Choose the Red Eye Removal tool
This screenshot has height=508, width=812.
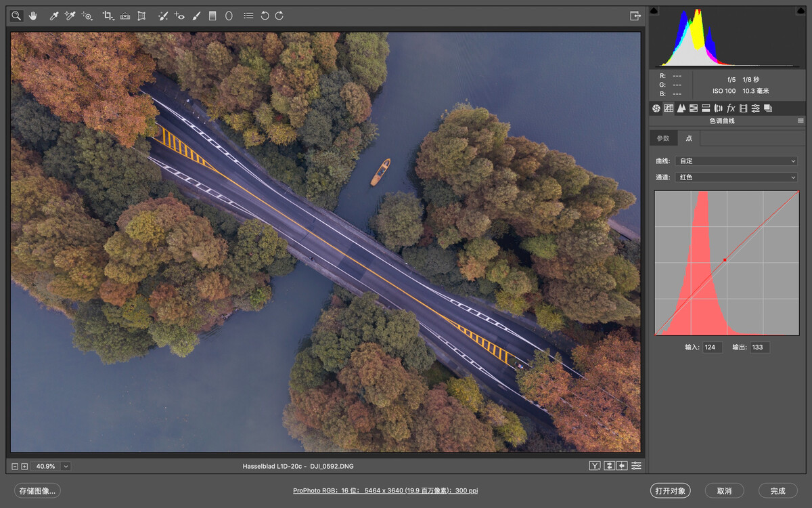[179, 16]
